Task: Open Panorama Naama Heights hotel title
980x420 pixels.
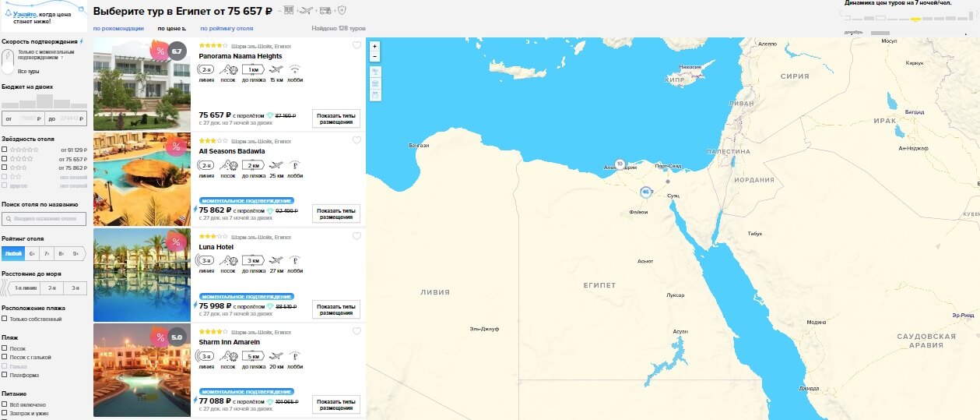Action: (241, 56)
